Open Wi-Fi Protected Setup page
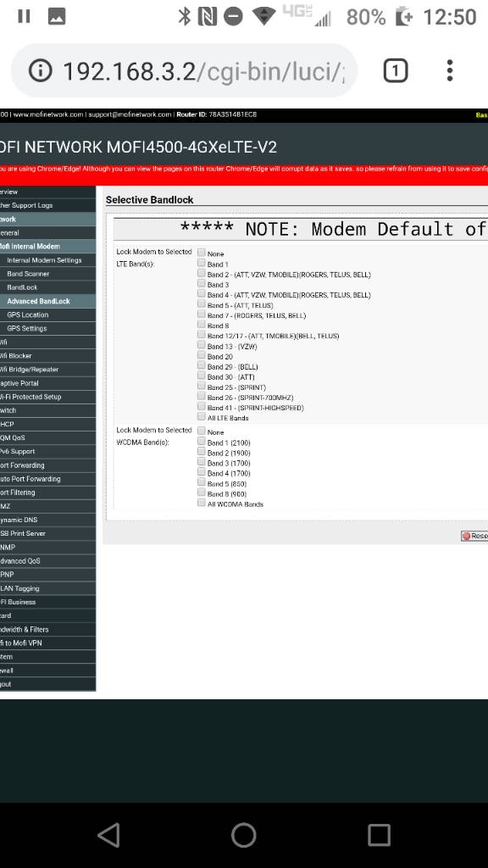488x868 pixels. [47, 397]
